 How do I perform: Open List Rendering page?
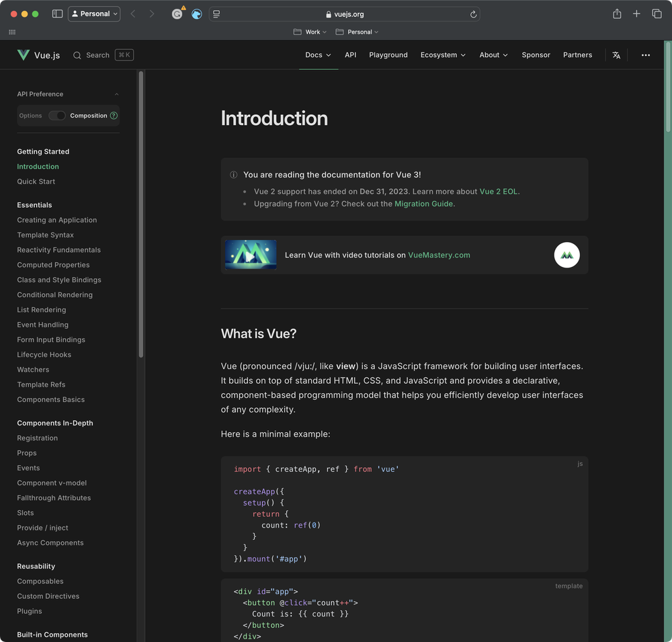pos(42,310)
